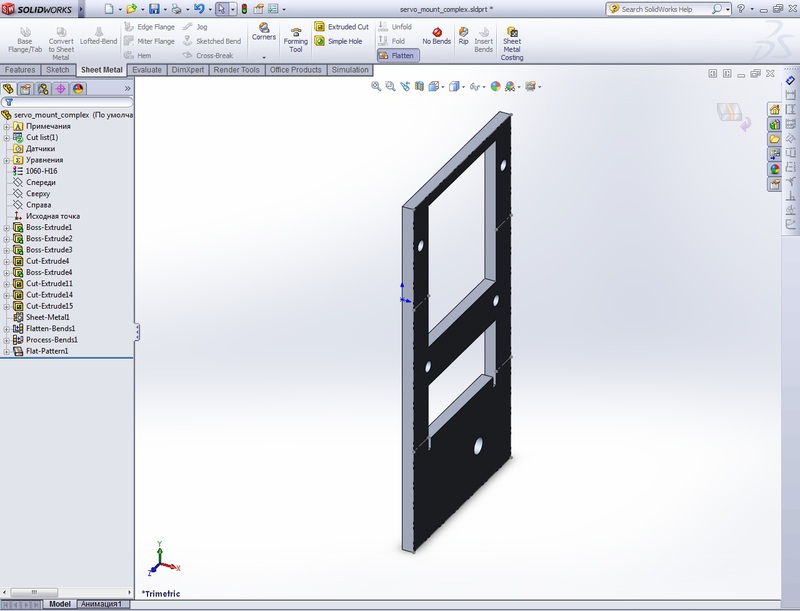
Task: Click the No Bends tool
Action: point(437,36)
